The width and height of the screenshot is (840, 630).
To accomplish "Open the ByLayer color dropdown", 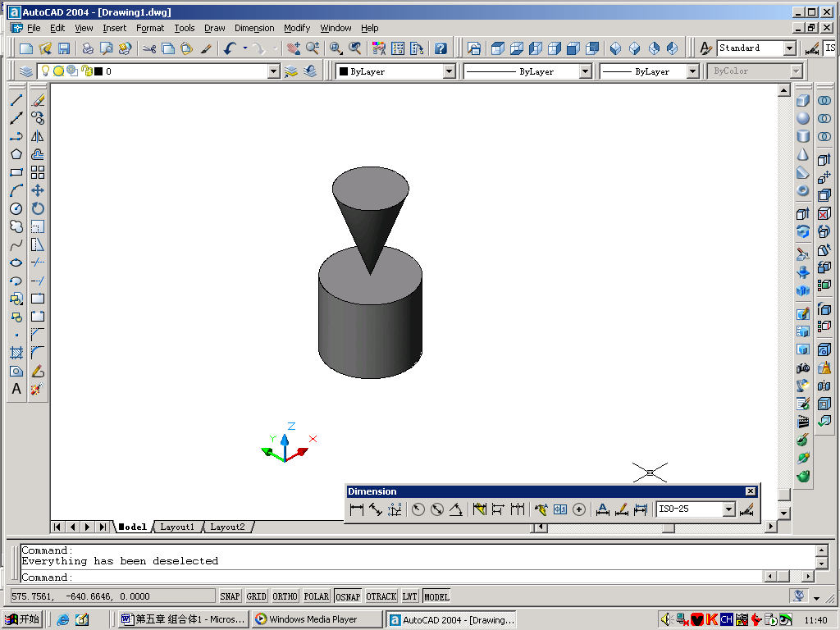I will pos(450,71).
